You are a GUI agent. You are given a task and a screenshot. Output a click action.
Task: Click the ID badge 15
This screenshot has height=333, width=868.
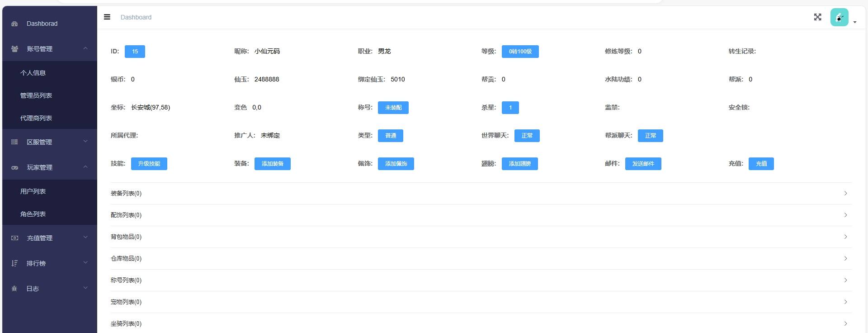(x=135, y=52)
